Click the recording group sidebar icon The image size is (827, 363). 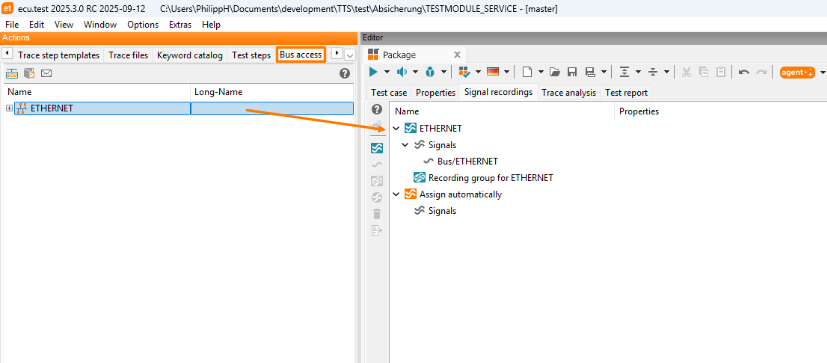point(377,181)
